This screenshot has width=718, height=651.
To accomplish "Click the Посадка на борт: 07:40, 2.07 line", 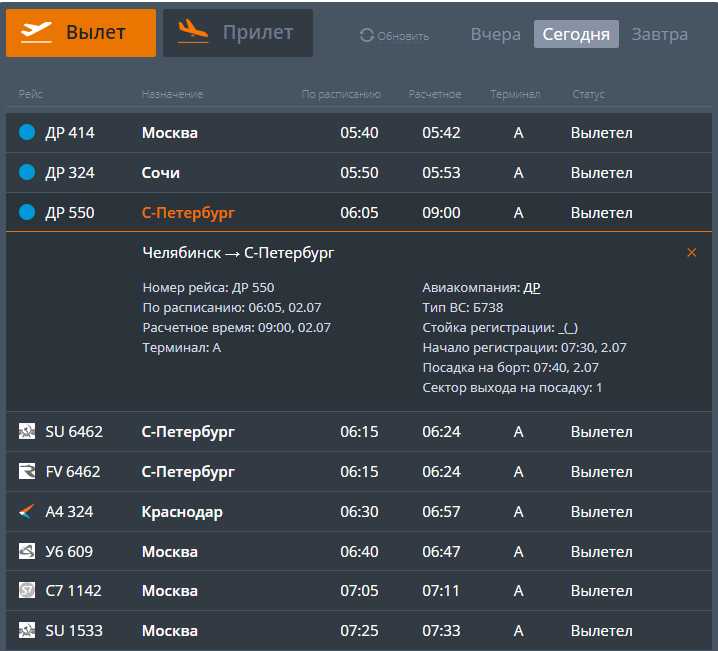I will point(511,368).
